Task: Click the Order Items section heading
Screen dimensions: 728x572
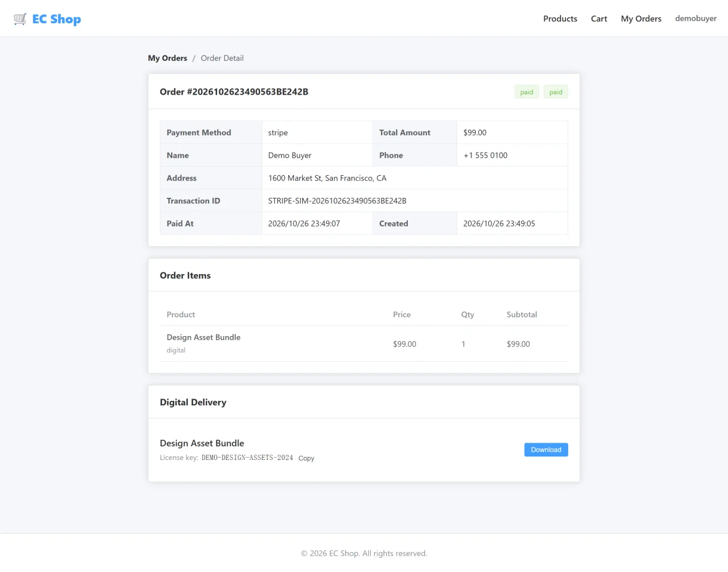Action: [185, 275]
